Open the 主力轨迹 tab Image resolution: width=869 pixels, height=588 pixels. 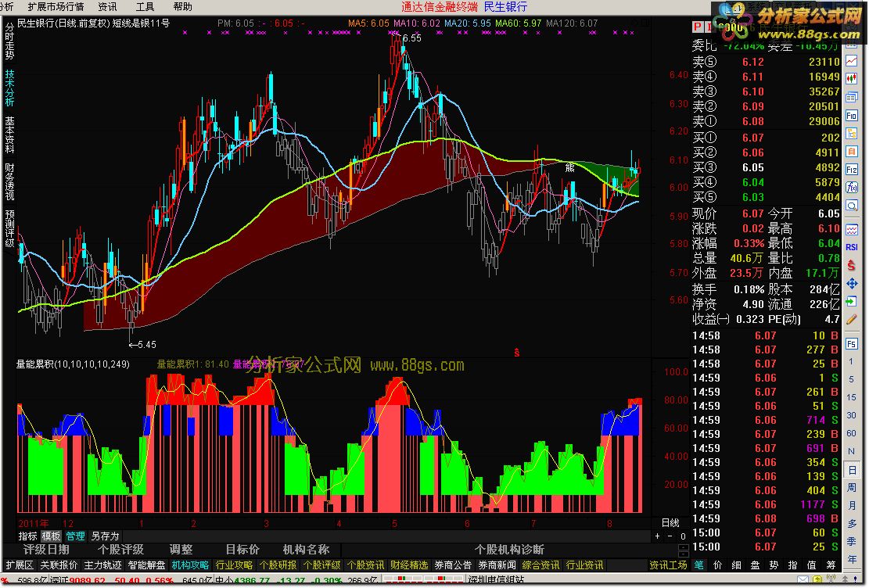[102, 565]
